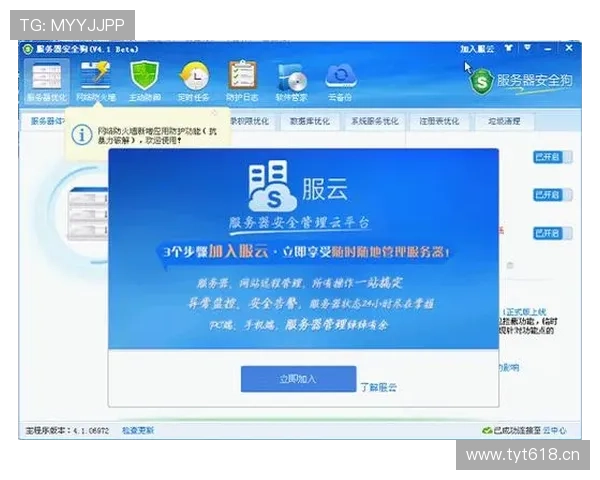This screenshot has height=480, width=600.
Task: Toggle the first 已开启 switch
Action: (x=553, y=157)
